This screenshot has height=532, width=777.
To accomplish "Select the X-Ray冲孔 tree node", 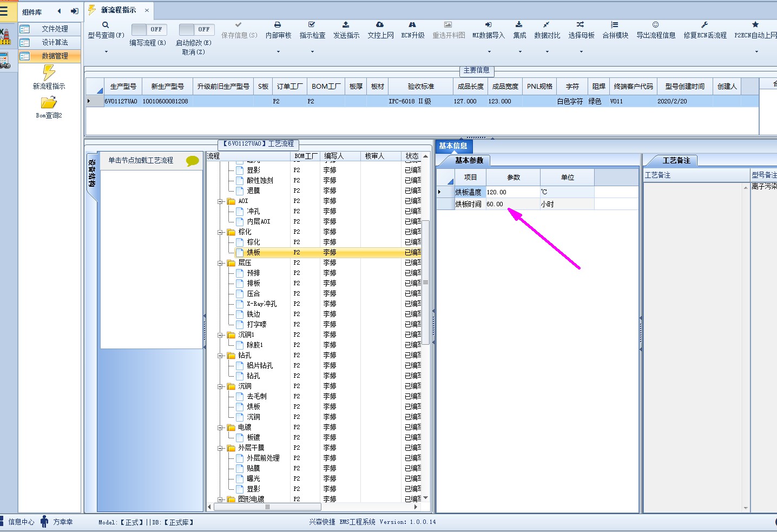I will point(262,304).
